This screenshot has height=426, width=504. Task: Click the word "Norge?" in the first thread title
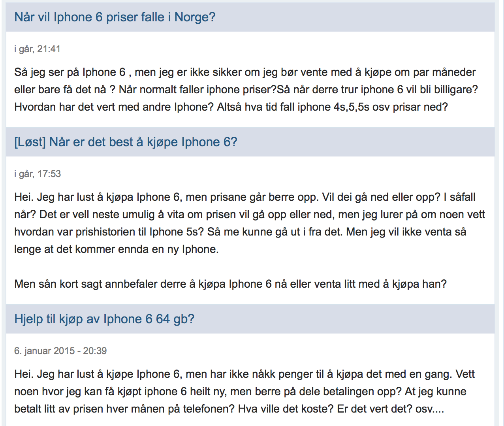pos(195,17)
